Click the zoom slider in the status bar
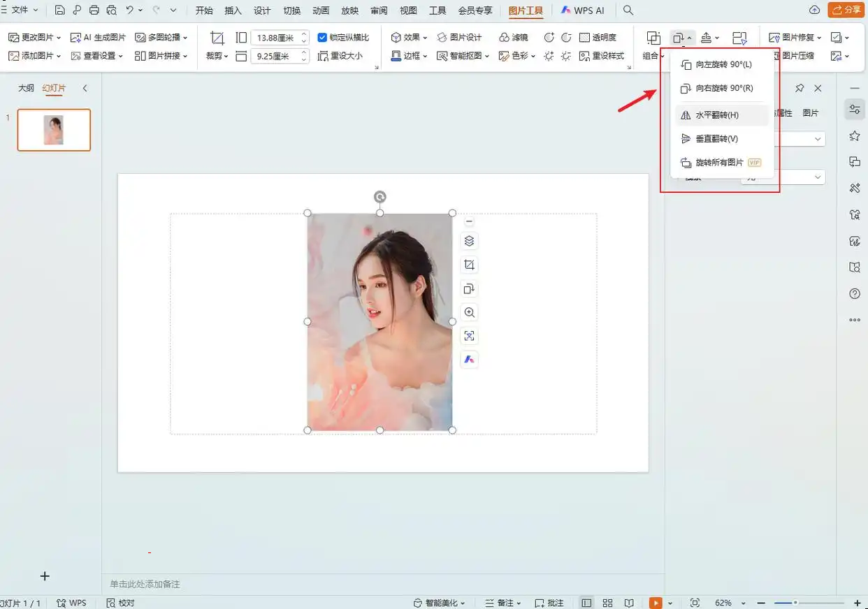Viewport: 868px width, 609px height. [x=795, y=603]
